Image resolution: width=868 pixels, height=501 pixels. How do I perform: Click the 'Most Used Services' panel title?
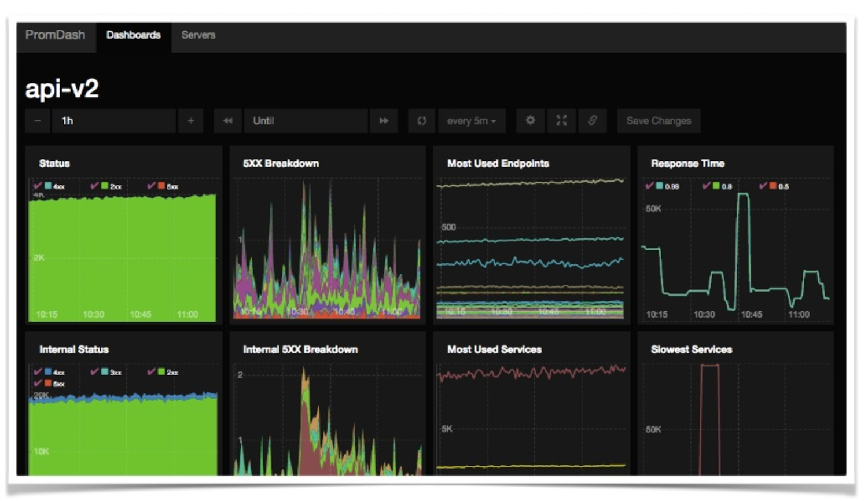495,349
